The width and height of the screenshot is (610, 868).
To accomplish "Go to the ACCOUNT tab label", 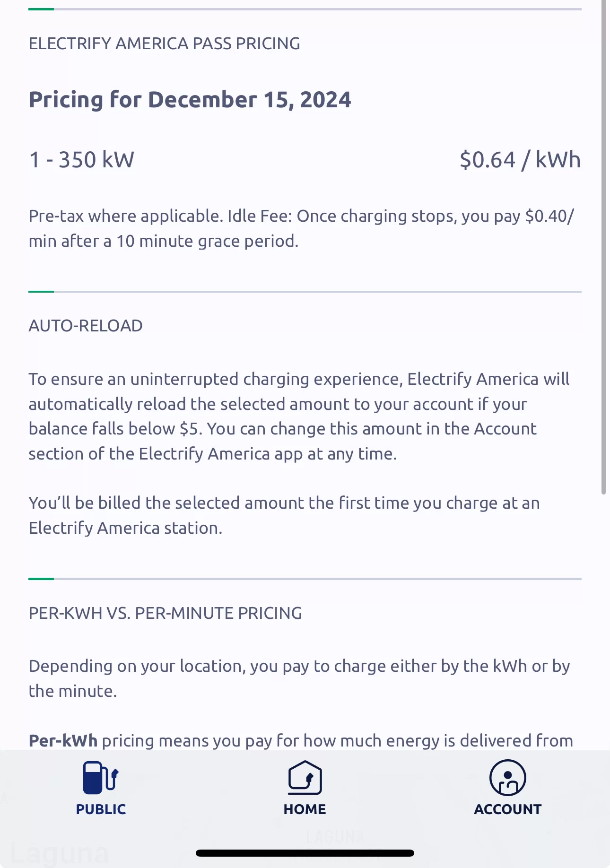I will [508, 809].
